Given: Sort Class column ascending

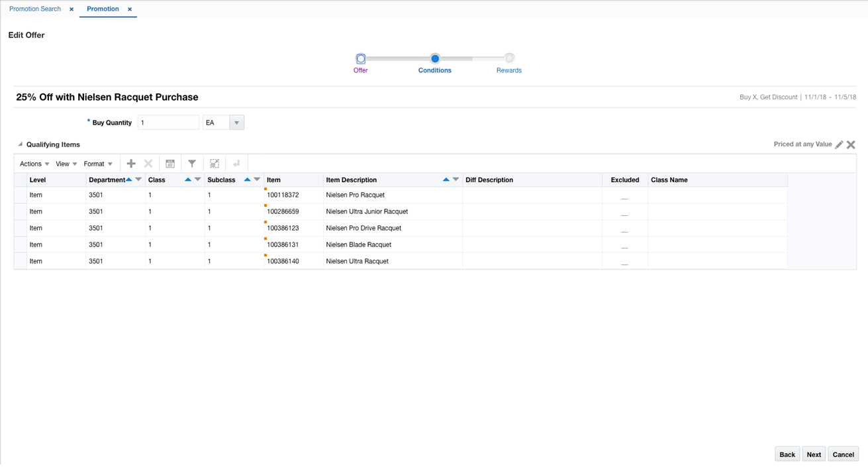Looking at the screenshot, I should [188, 180].
